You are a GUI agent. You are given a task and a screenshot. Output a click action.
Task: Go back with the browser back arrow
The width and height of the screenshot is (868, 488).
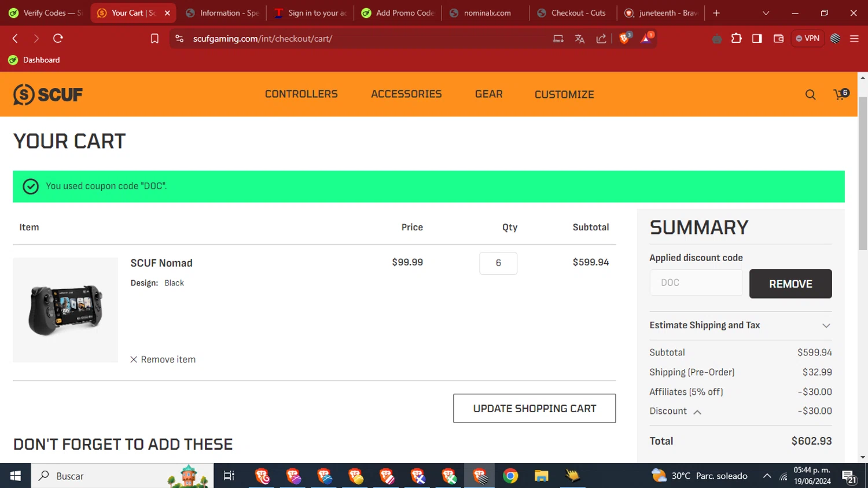pos(16,38)
